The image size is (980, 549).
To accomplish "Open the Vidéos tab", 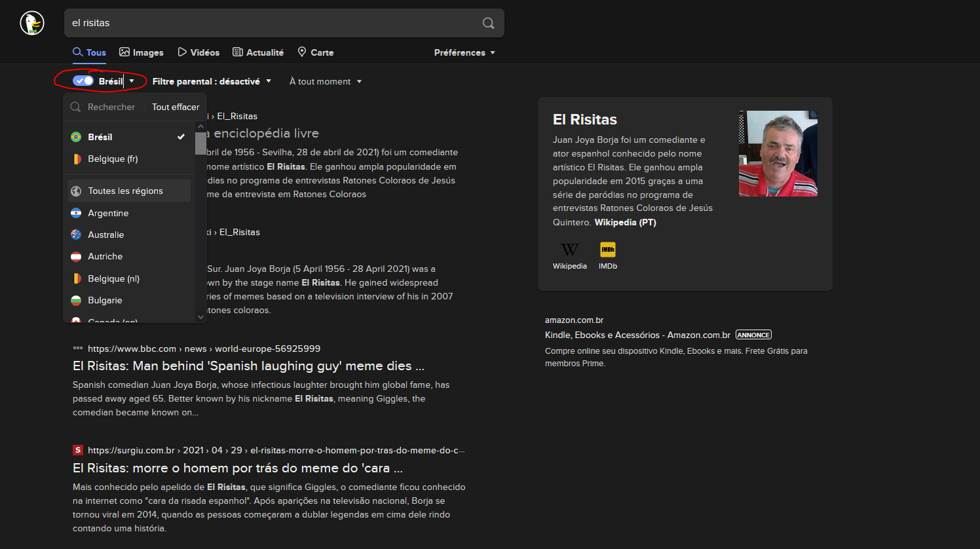I will tap(198, 52).
